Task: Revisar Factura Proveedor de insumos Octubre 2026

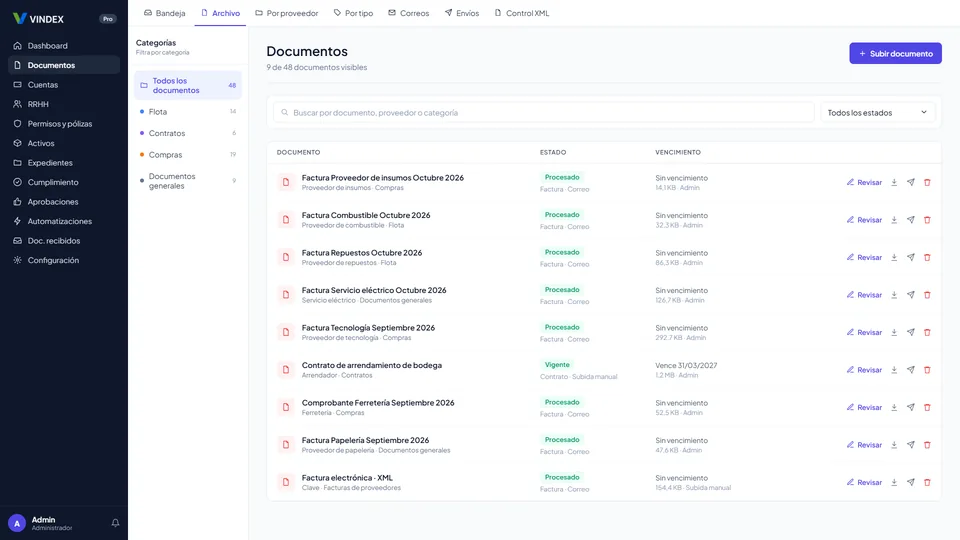Action: pyautogui.click(x=864, y=182)
